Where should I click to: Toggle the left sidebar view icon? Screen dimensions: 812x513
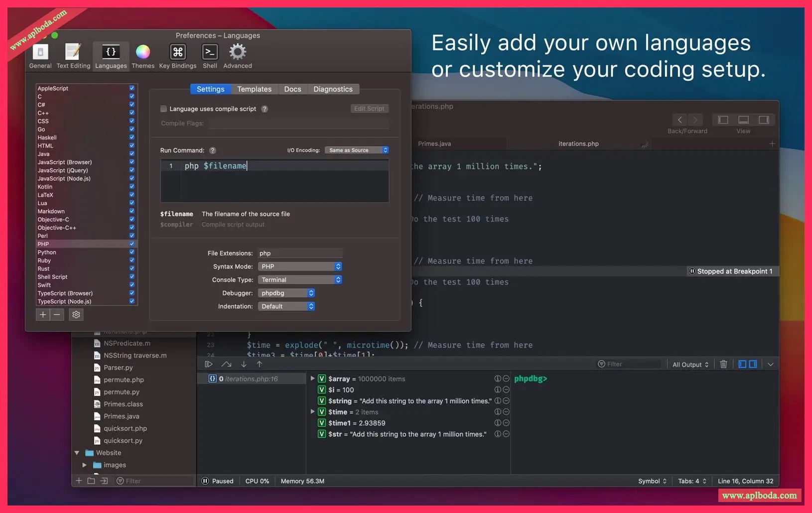723,120
